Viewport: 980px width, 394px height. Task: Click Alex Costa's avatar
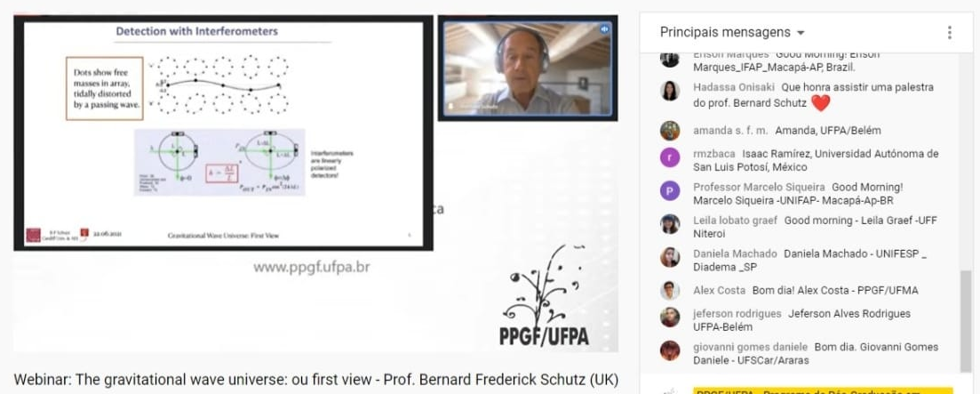670,291
